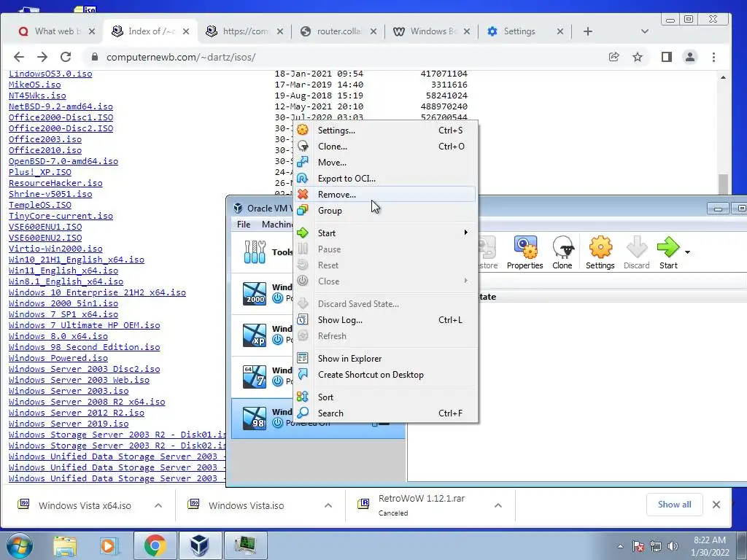Open VirtualBox from the taskbar
The width and height of the screenshot is (747, 560).
pos(199,545)
